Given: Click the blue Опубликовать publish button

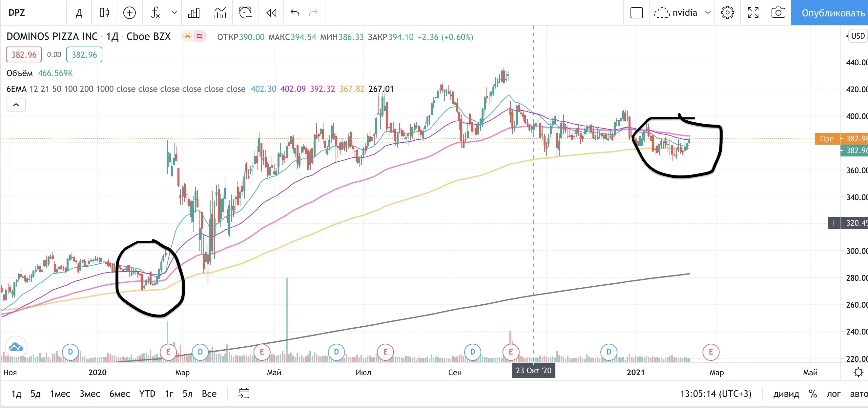Looking at the screenshot, I should pos(830,13).
